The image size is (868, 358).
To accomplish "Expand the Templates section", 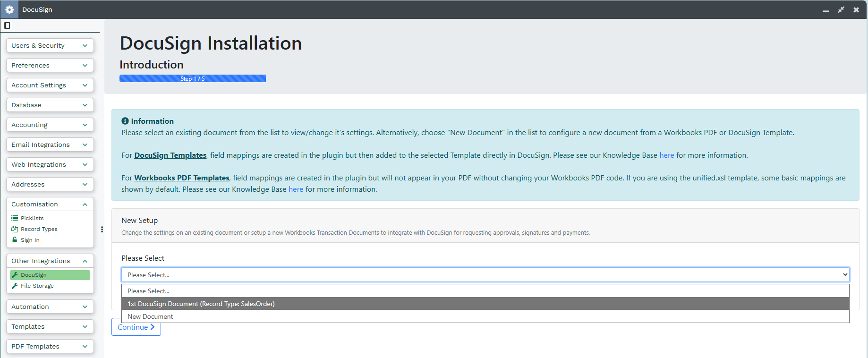I will tap(50, 326).
